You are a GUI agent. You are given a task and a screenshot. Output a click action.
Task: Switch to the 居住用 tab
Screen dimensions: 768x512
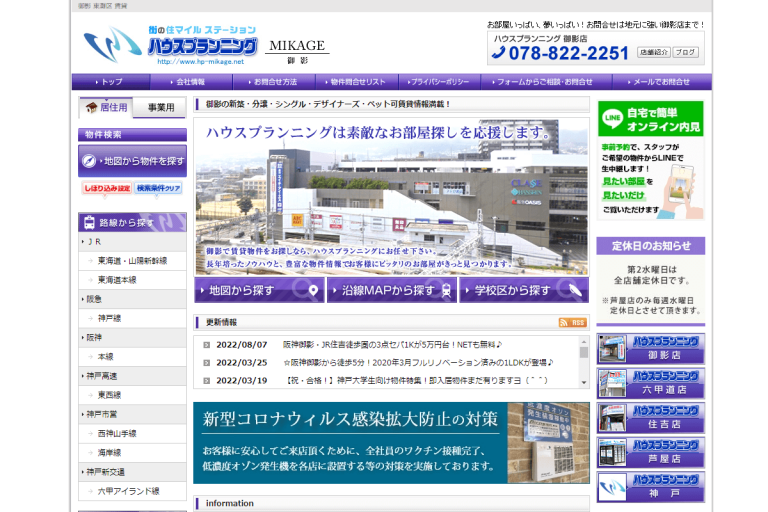click(x=106, y=107)
